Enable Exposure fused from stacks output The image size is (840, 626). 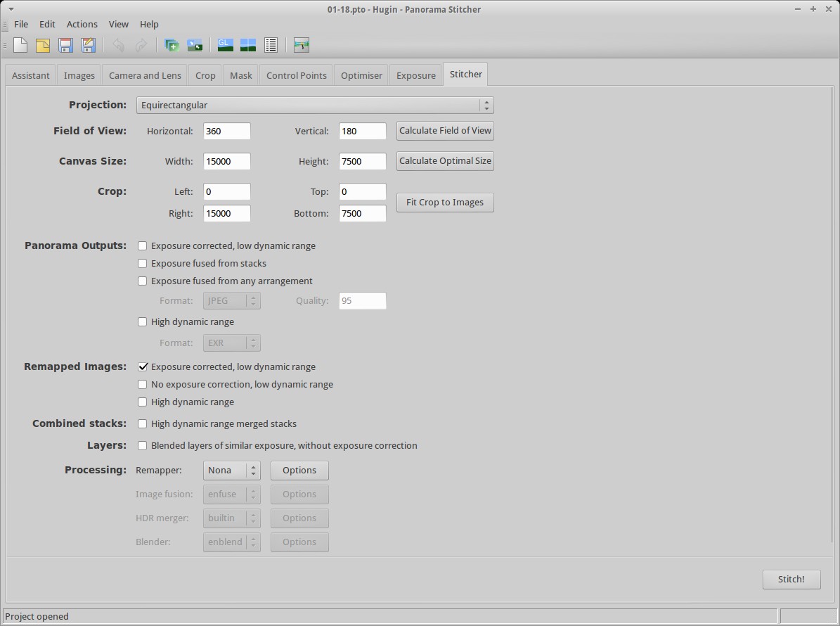point(143,263)
